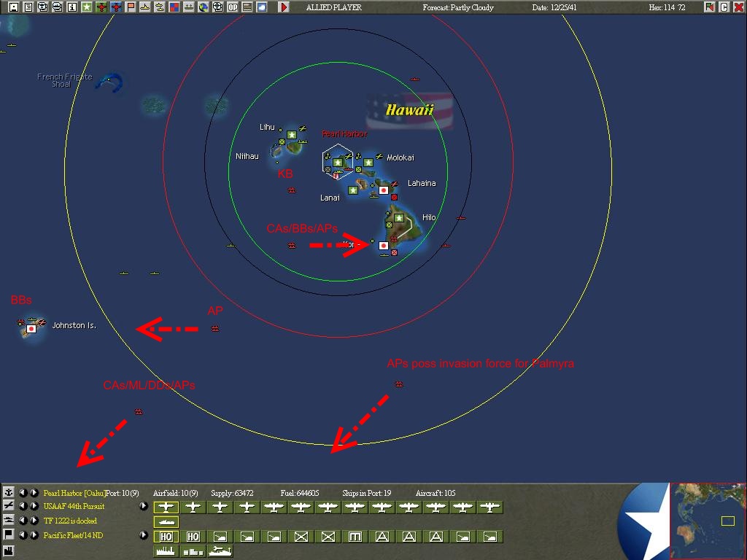Viewport: 747px width, 560px height.
Task: Open 'TF 1222 is docked' link
Action: [x=70, y=521]
